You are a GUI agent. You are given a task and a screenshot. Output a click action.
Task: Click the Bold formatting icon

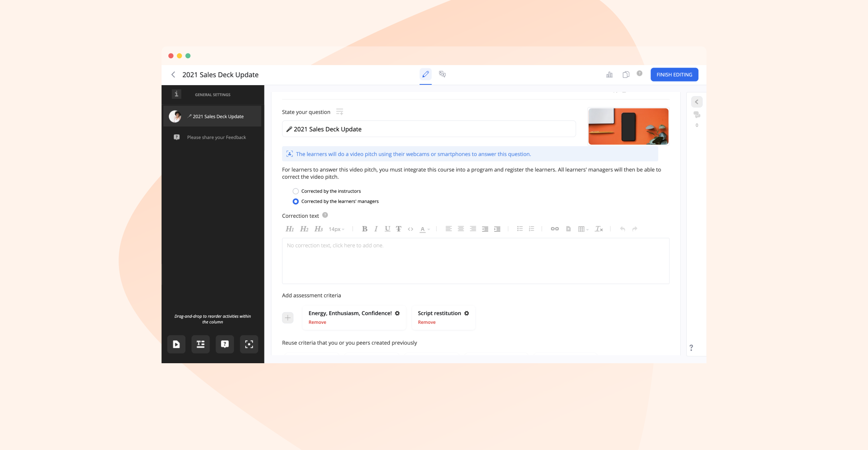pyautogui.click(x=364, y=229)
